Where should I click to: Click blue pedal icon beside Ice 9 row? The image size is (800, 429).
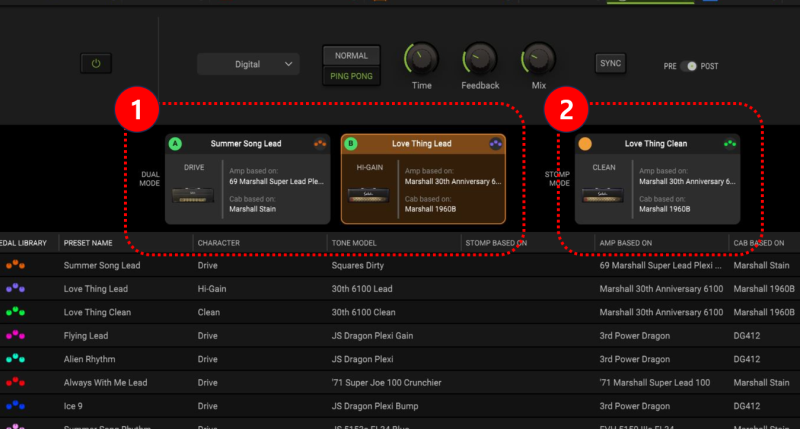pyautogui.click(x=16, y=404)
